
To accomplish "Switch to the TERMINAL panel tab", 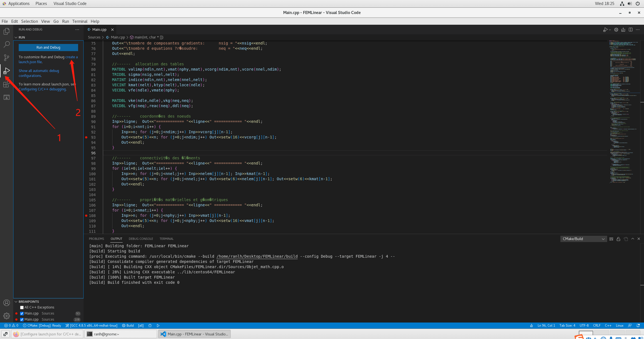I will 166,239.
